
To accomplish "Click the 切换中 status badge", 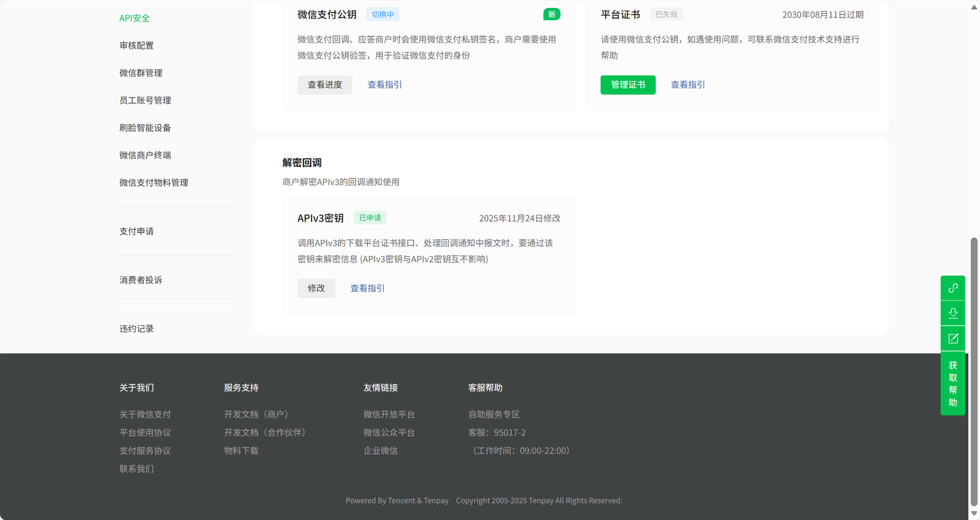I will click(383, 14).
